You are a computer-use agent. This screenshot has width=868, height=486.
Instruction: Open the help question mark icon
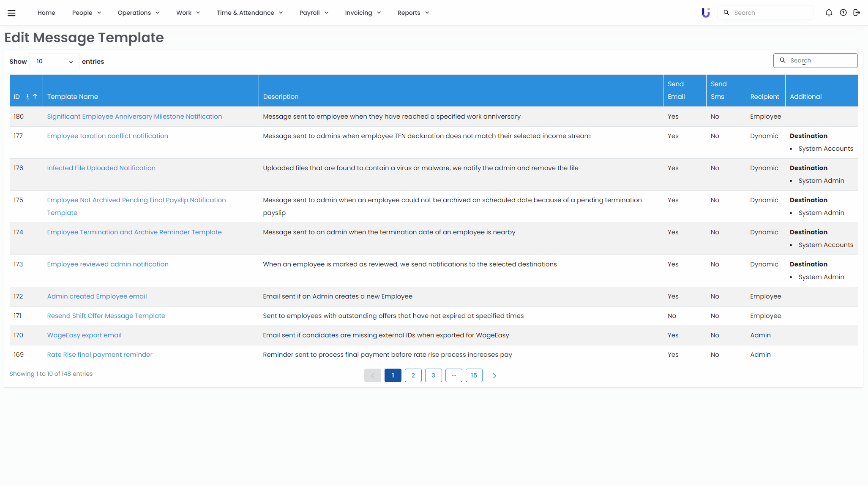(843, 13)
